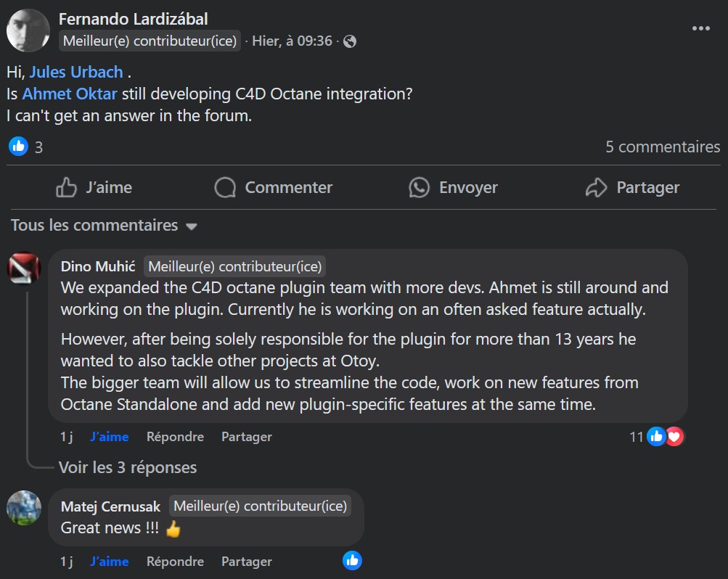
Task: Click Partager under Matej Cernusak's comment
Action: click(x=247, y=562)
